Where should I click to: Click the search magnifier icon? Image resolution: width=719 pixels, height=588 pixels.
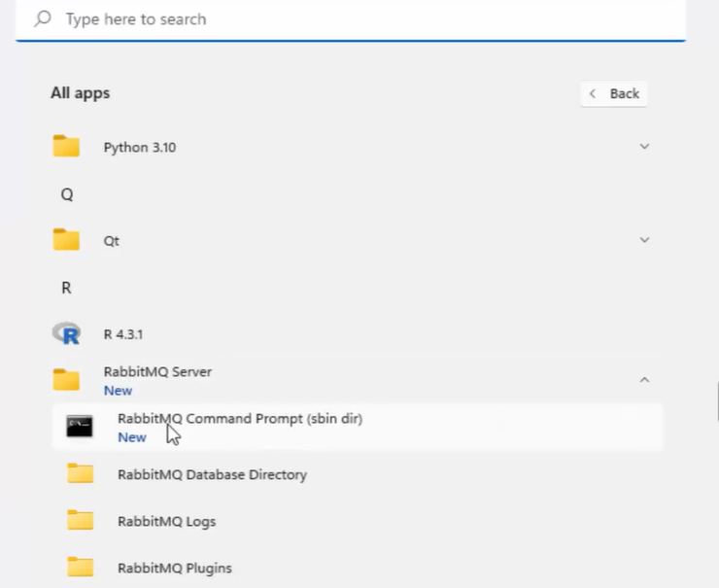[43, 18]
